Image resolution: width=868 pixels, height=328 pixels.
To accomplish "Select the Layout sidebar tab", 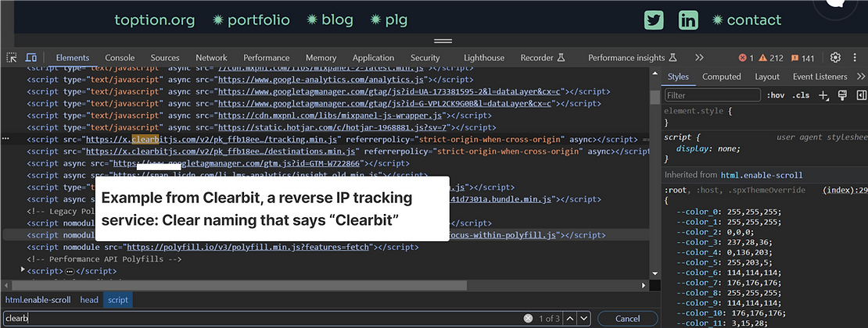I will coord(766,77).
